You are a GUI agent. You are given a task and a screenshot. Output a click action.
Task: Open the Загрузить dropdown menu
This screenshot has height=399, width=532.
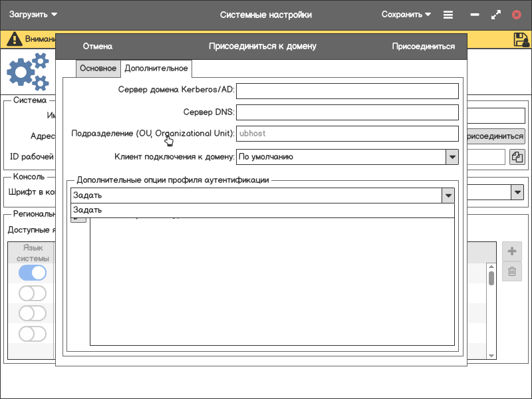point(33,15)
